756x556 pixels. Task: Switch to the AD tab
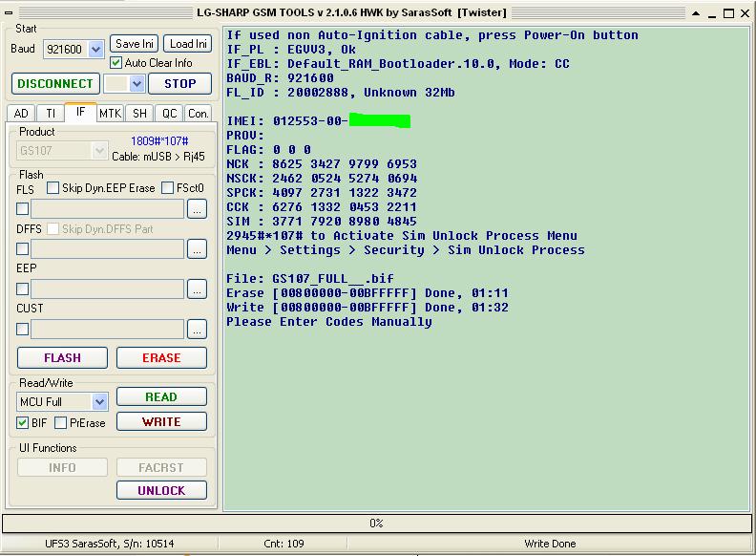point(21,114)
